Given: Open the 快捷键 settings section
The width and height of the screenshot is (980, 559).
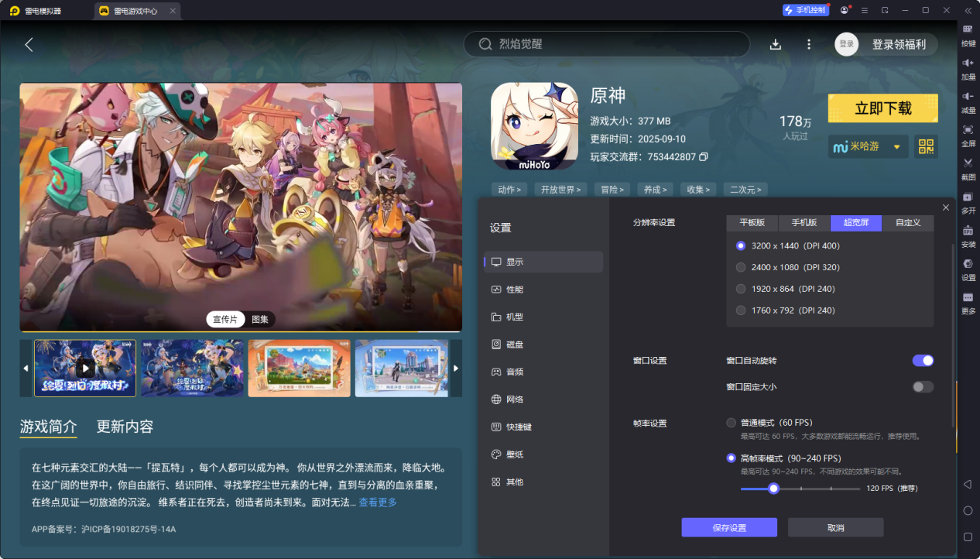Looking at the screenshot, I should coord(543,427).
